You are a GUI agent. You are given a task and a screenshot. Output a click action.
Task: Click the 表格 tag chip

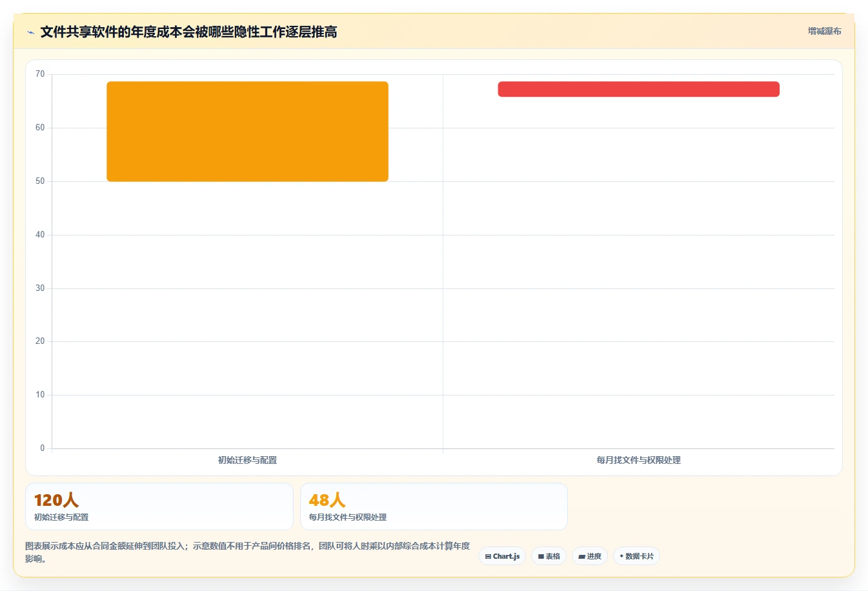(x=549, y=556)
